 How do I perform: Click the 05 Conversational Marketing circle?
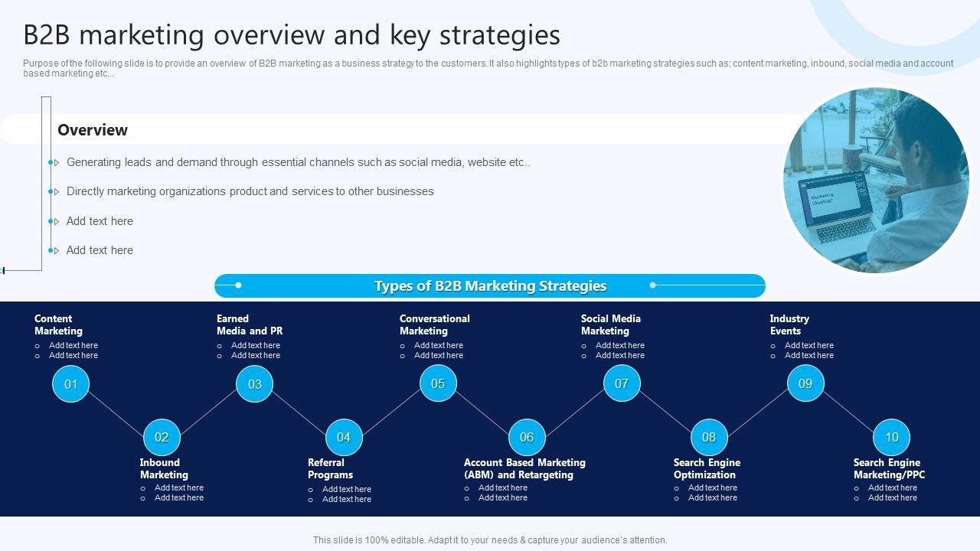pos(438,383)
